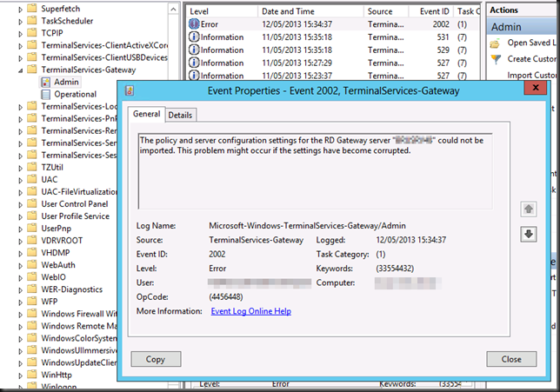
Task: Click the Superfetch folder icon
Action: (x=32, y=9)
